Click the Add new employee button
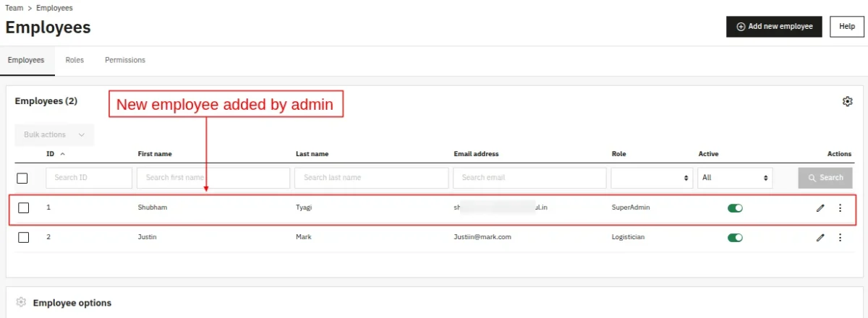Screen dimensions: 868x318 [x=775, y=27]
